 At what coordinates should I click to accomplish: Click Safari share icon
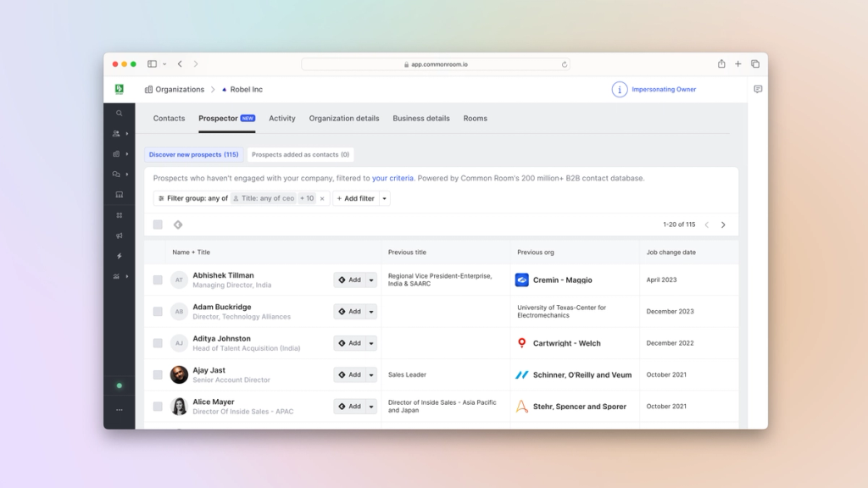(721, 64)
